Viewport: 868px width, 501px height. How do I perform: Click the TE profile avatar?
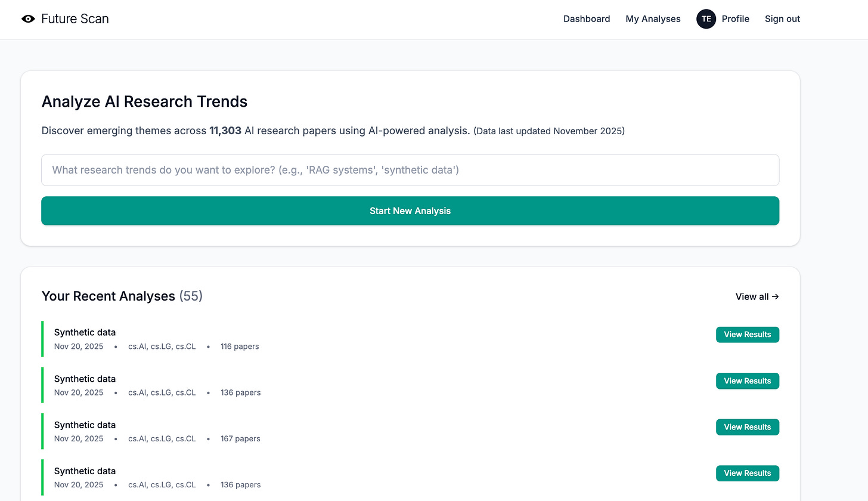pos(706,19)
